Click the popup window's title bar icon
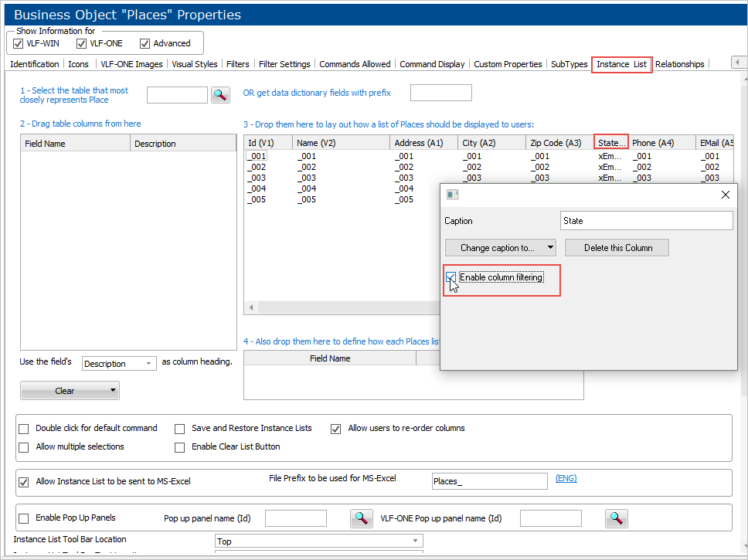 453,195
